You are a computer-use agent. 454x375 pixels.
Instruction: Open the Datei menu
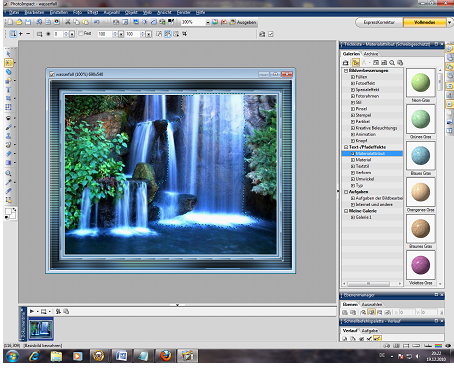point(14,12)
